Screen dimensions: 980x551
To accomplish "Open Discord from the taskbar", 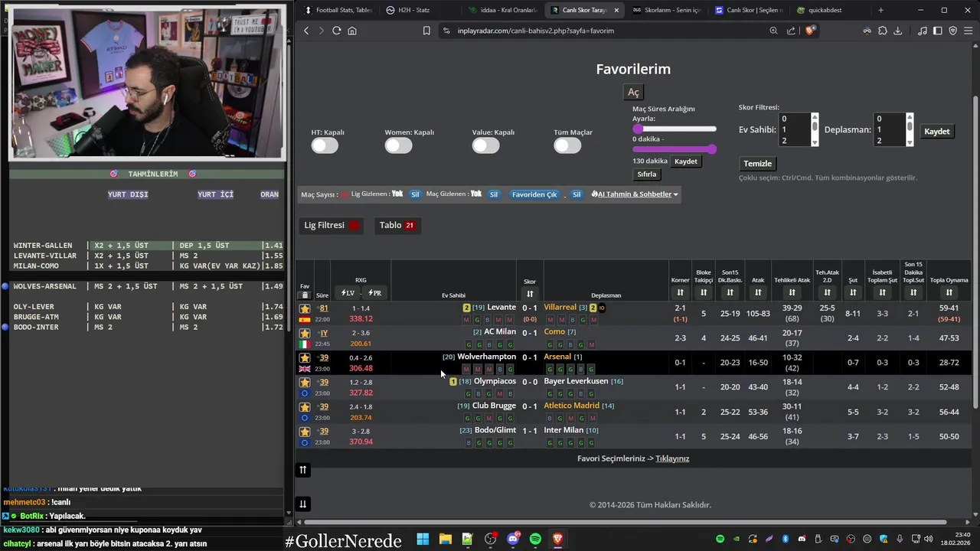I will tap(513, 540).
